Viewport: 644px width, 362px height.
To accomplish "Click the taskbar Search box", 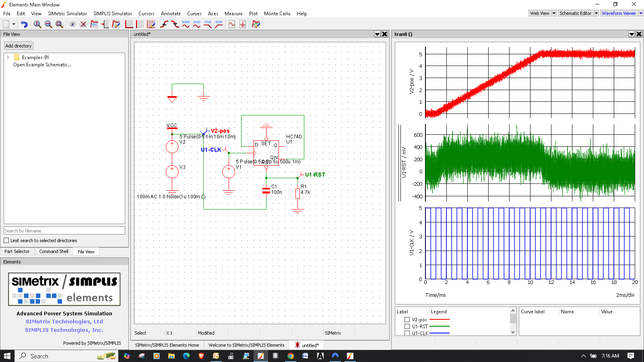I will [x=67, y=356].
